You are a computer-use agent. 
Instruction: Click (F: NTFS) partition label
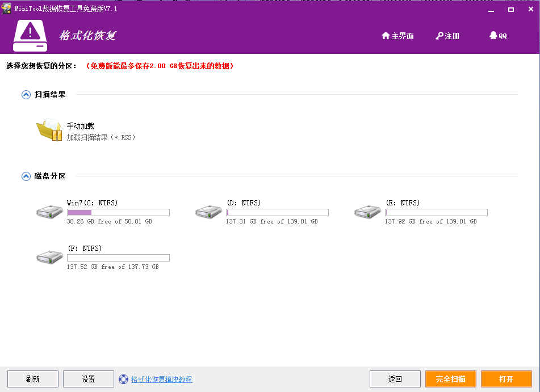pyautogui.click(x=85, y=248)
